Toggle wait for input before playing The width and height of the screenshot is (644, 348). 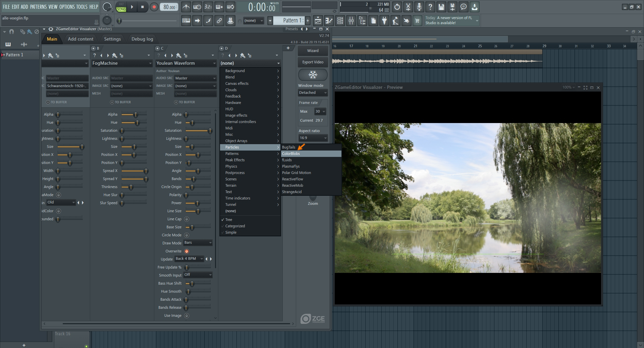pos(197,7)
